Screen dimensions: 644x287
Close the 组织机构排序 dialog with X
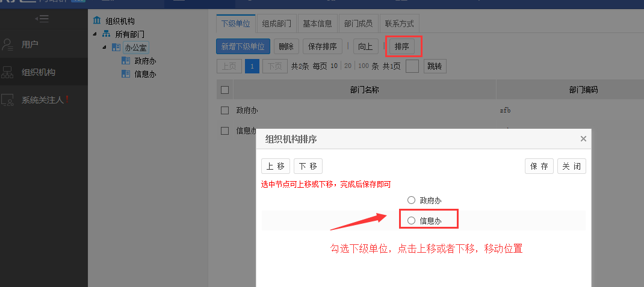(x=583, y=139)
